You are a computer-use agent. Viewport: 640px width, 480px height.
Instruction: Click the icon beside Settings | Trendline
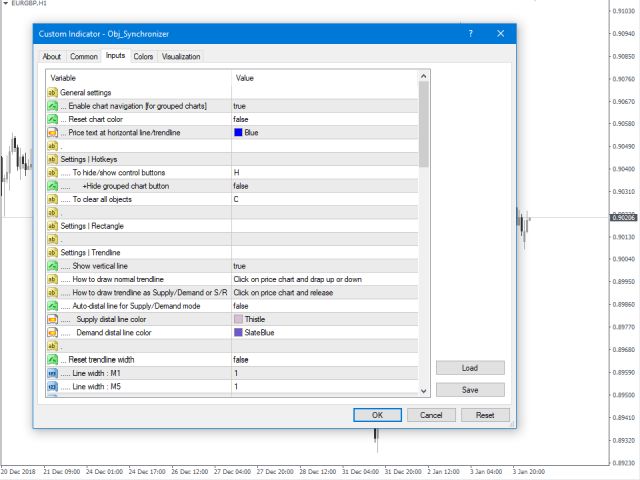[52, 253]
